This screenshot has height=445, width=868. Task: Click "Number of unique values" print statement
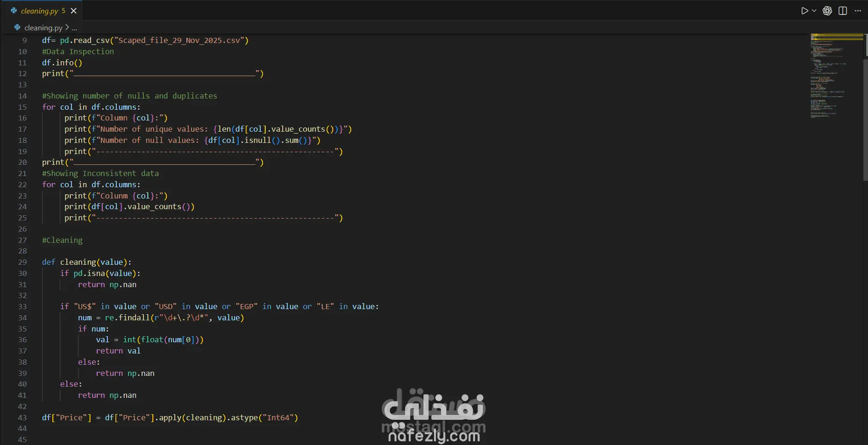pos(208,129)
